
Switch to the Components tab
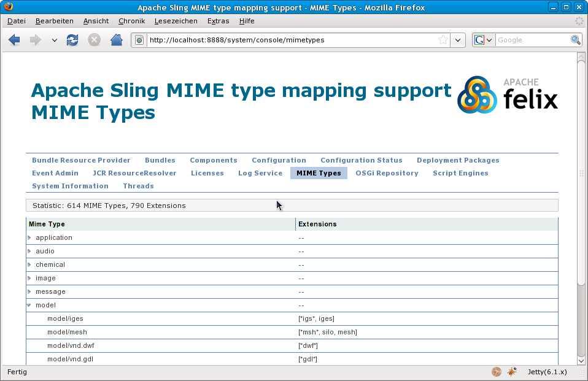(214, 160)
